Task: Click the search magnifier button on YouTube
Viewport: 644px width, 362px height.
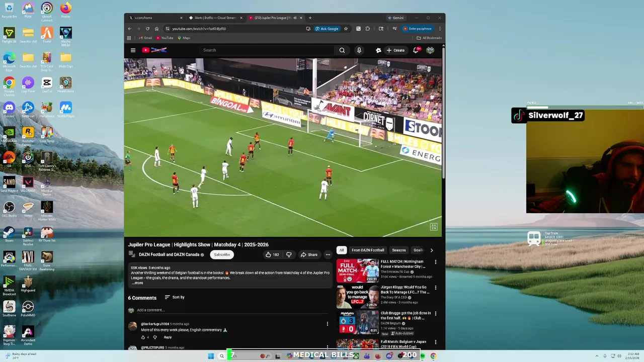Action: 342,50
